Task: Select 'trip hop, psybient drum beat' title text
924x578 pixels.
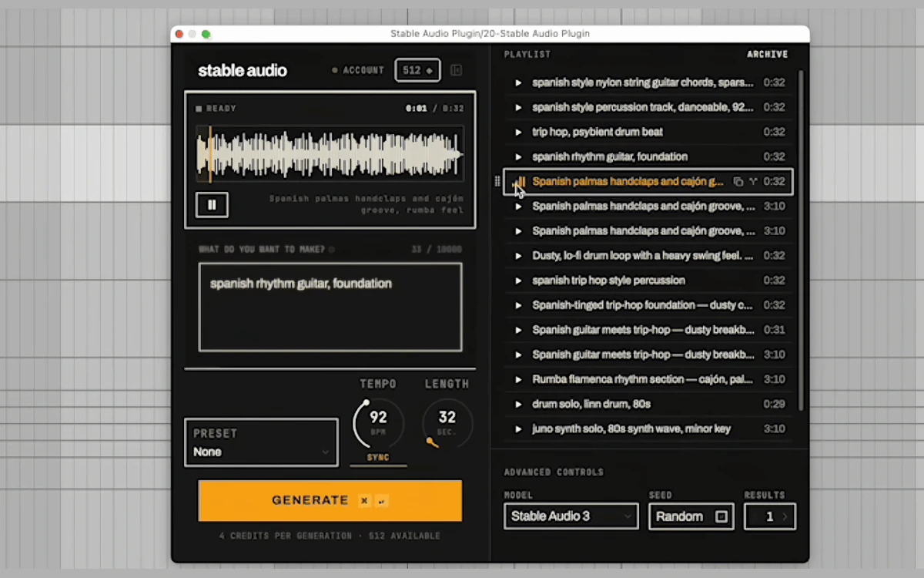Action: point(598,132)
